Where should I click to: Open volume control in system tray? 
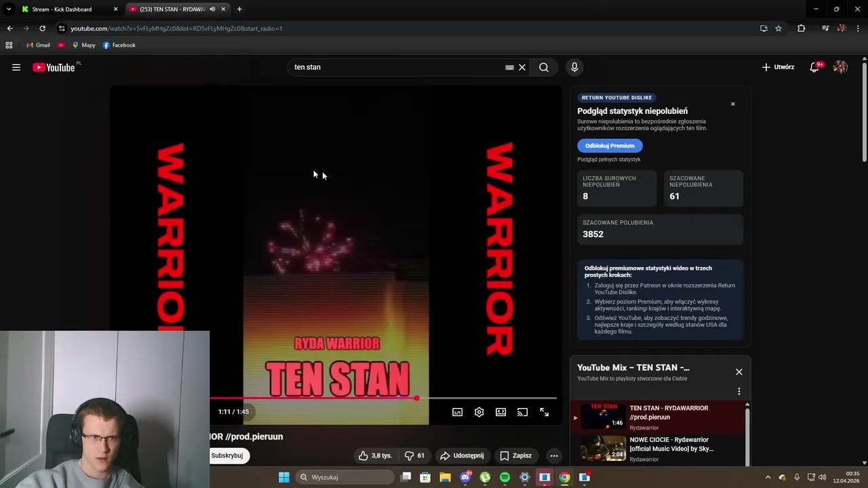[x=822, y=477]
